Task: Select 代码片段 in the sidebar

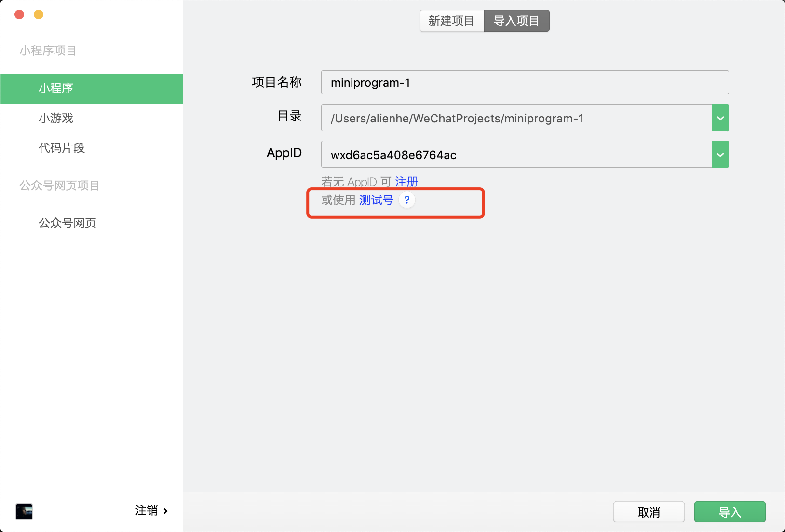Action: click(62, 148)
